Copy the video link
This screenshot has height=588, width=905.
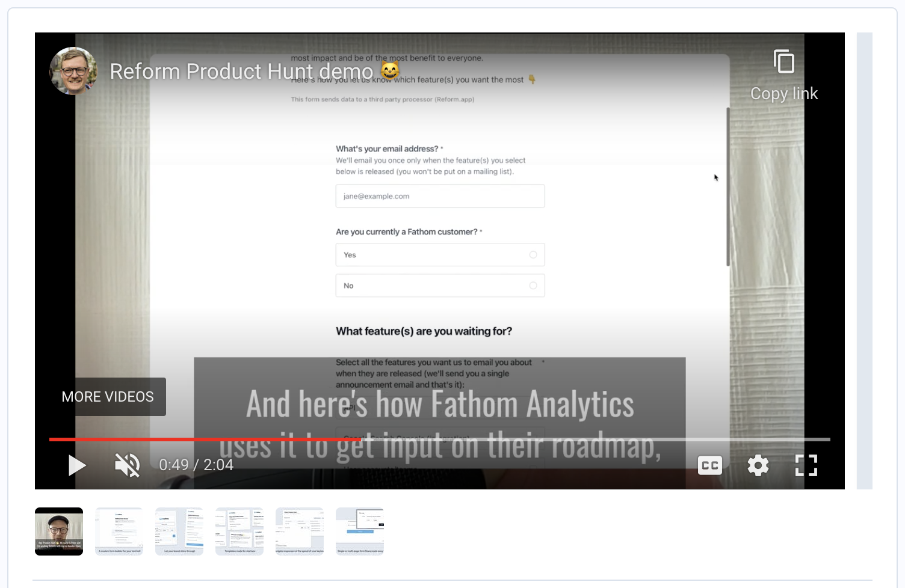coord(784,76)
